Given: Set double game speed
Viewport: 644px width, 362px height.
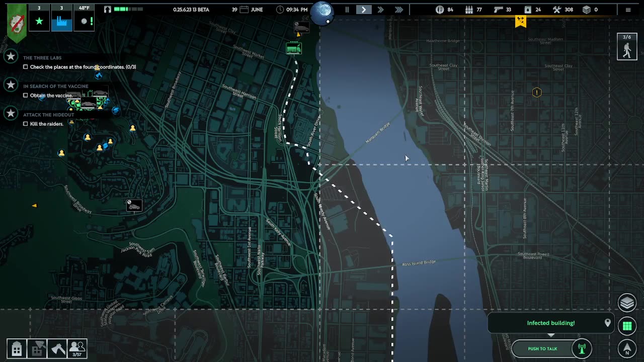Looking at the screenshot, I should tap(380, 10).
